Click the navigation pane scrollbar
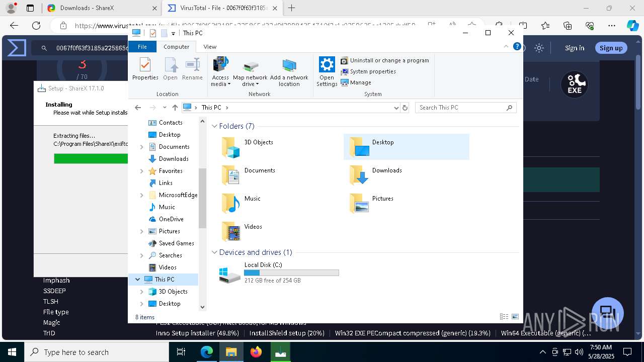644x362 pixels. point(203,198)
